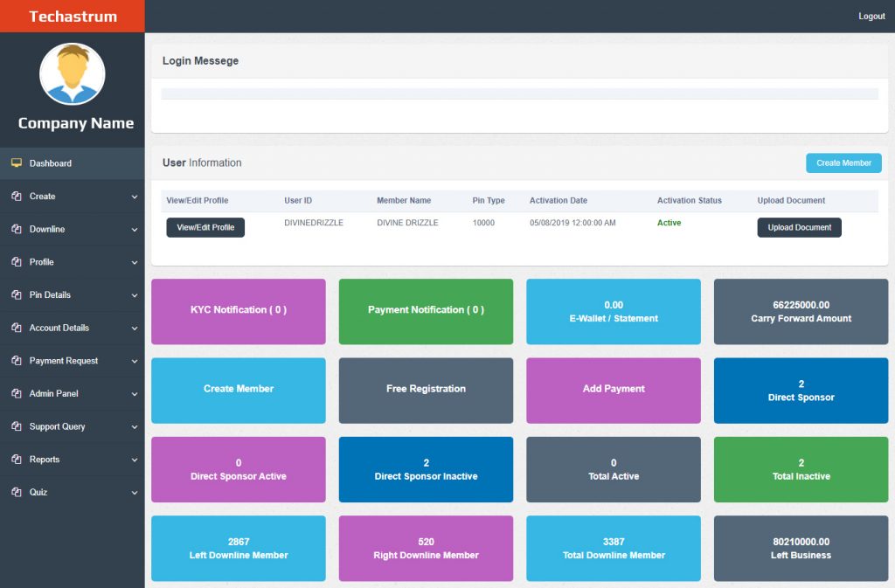Click the Dashboard monitor icon in sidebar

point(16,163)
